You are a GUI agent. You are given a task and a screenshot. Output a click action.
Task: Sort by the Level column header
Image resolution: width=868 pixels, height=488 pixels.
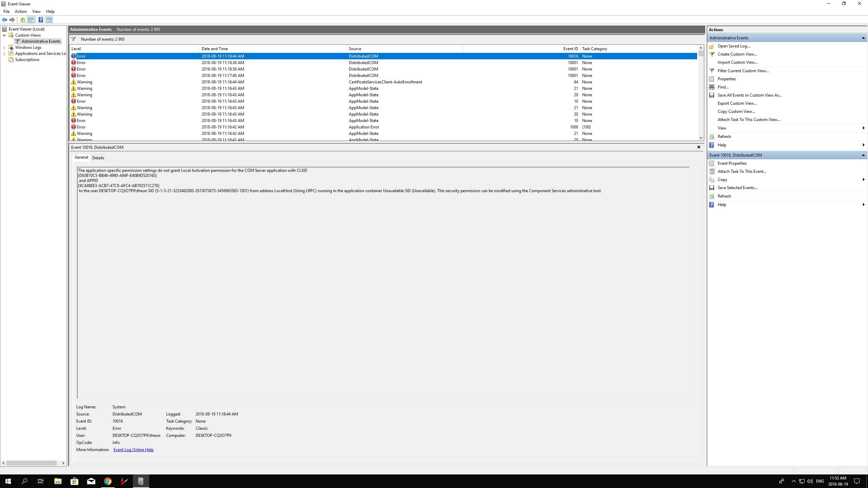[x=135, y=49]
